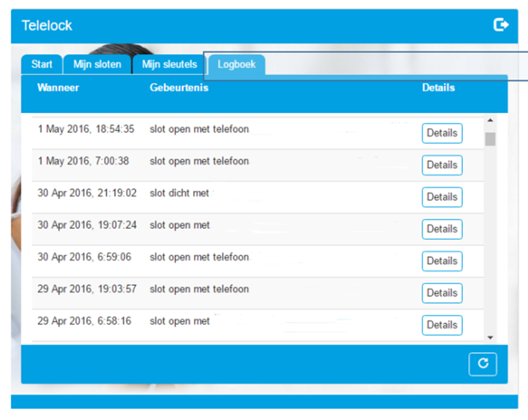Select the Logboek tab
Viewport: 528px width, 420px height.
236,65
